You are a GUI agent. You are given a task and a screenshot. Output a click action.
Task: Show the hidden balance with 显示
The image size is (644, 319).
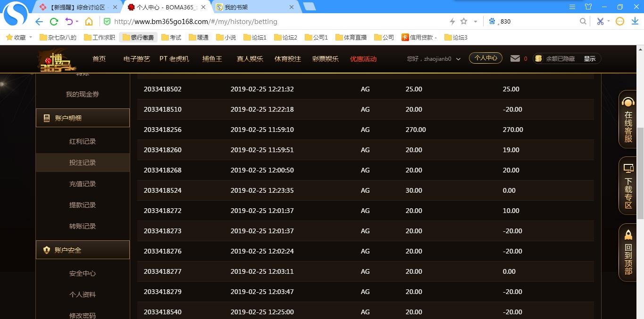point(589,59)
